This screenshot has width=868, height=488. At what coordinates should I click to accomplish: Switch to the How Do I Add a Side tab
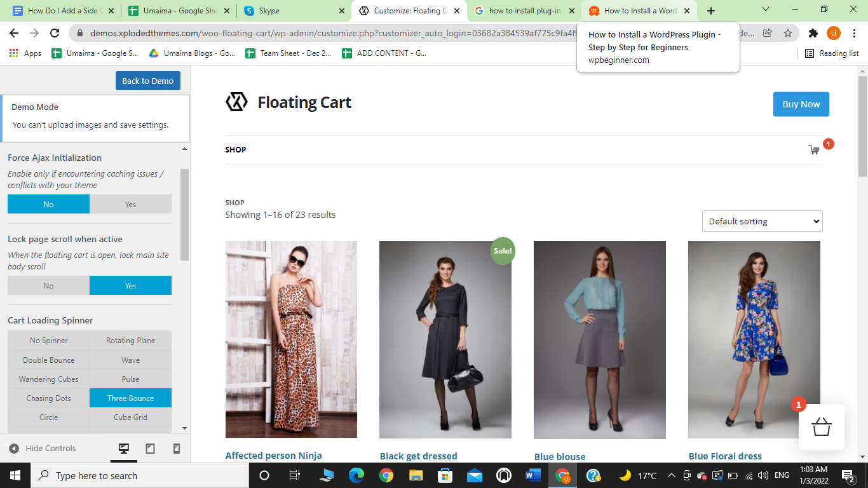[62, 11]
